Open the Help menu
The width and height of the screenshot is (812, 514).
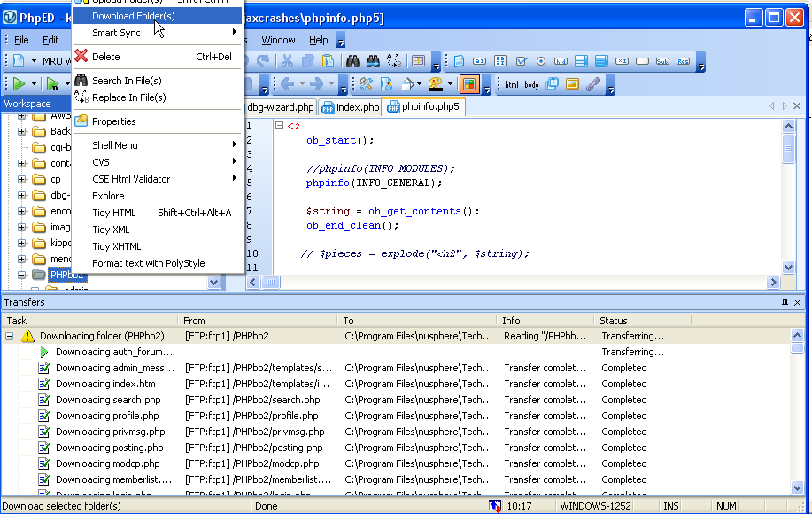tap(319, 40)
